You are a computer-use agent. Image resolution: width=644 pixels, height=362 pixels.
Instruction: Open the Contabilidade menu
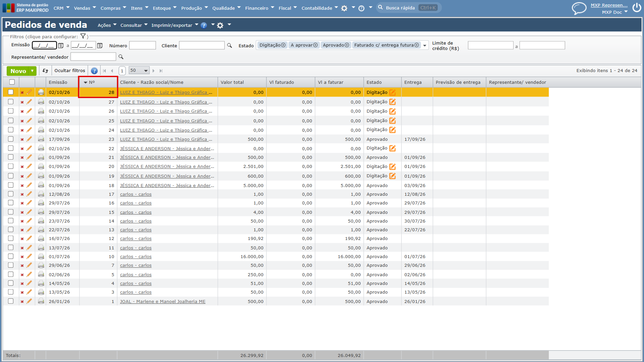pos(320,8)
